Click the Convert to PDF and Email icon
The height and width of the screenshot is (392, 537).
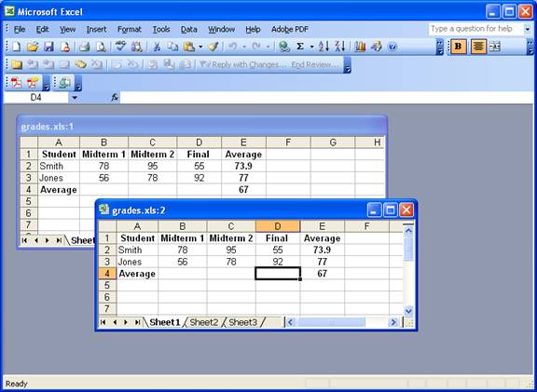(x=33, y=83)
